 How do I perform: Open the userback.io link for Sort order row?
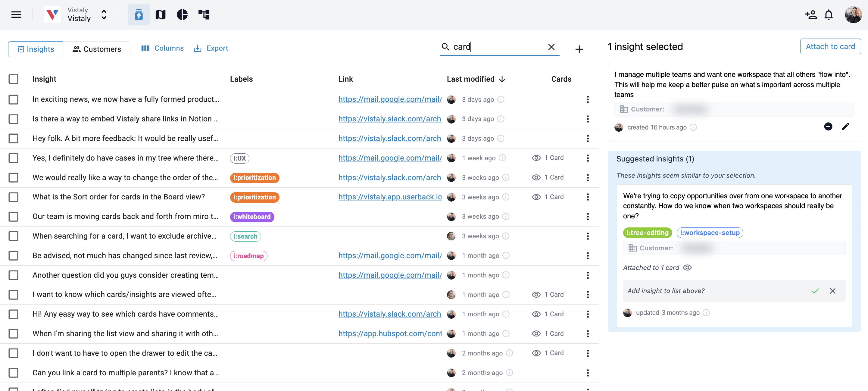coord(390,197)
